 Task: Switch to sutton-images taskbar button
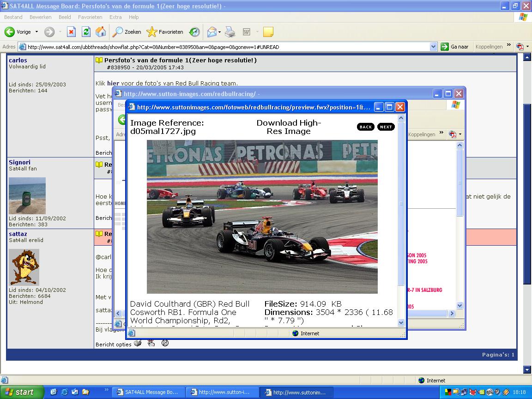[223, 392]
